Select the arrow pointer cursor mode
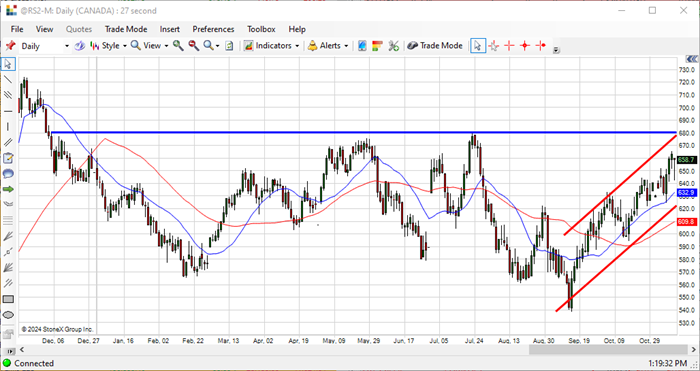The image size is (700, 371). pos(478,46)
